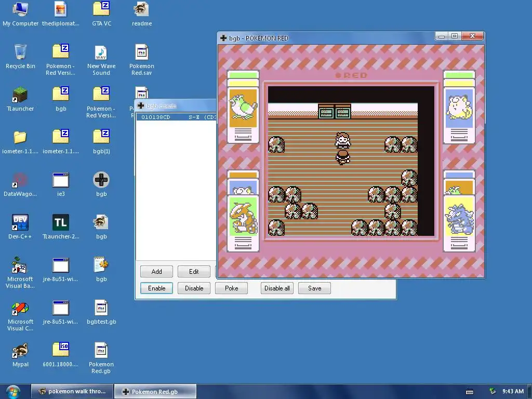This screenshot has height=399, width=532.
Task: Open the thediplomat desktop icon
Action: coord(61,14)
